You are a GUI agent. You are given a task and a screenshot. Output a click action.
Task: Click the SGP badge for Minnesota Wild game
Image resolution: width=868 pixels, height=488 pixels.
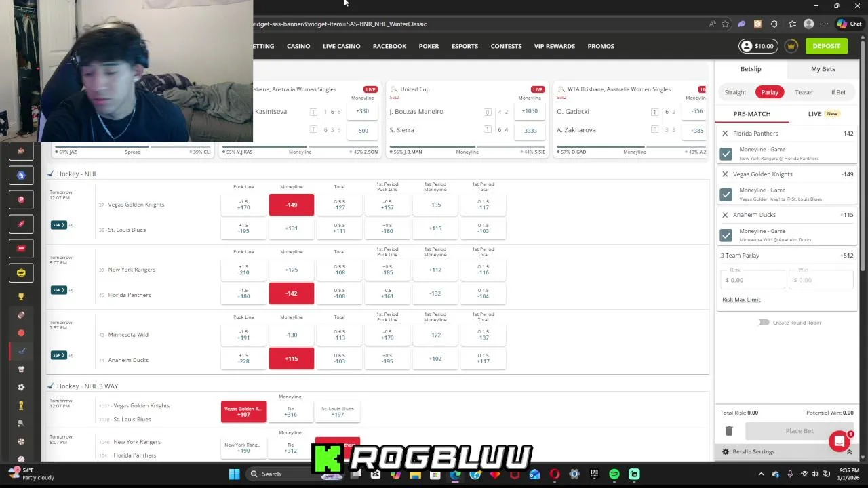click(x=59, y=355)
